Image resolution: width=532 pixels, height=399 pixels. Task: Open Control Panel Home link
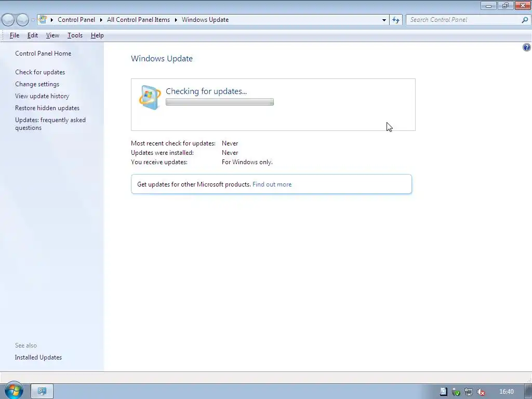[x=43, y=54]
